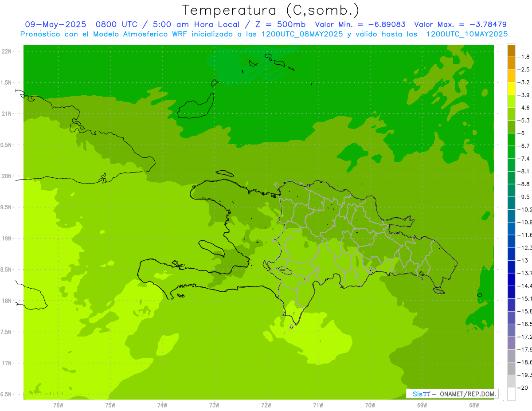Click the '18N' latitude axis label
This screenshot has height=411, width=532.
[8, 301]
